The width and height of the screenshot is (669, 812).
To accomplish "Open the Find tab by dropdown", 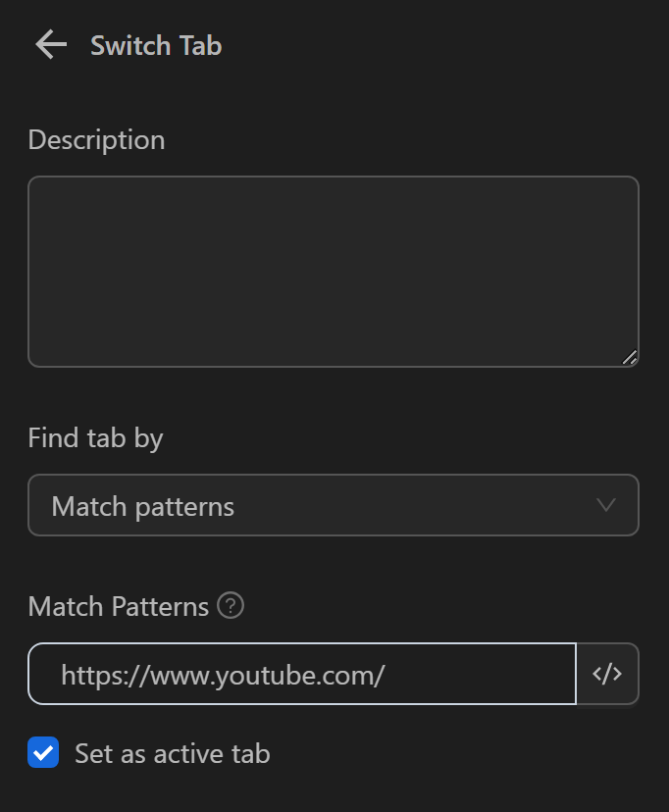I will pyautogui.click(x=333, y=505).
